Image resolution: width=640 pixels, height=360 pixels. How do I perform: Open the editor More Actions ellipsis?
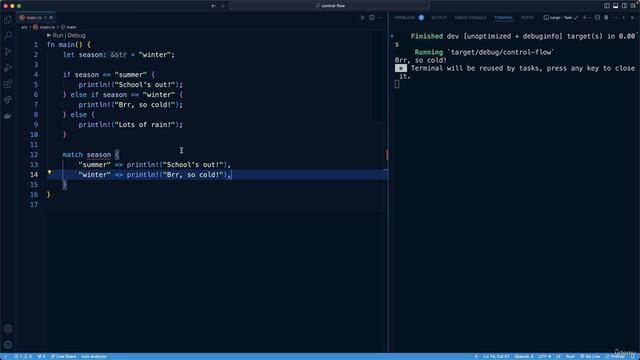380,18
